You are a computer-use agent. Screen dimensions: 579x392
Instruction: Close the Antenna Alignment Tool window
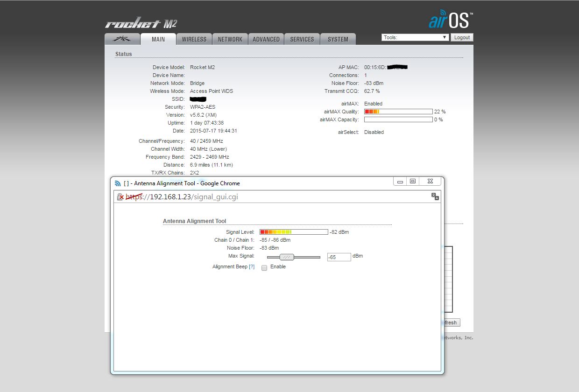pyautogui.click(x=430, y=181)
